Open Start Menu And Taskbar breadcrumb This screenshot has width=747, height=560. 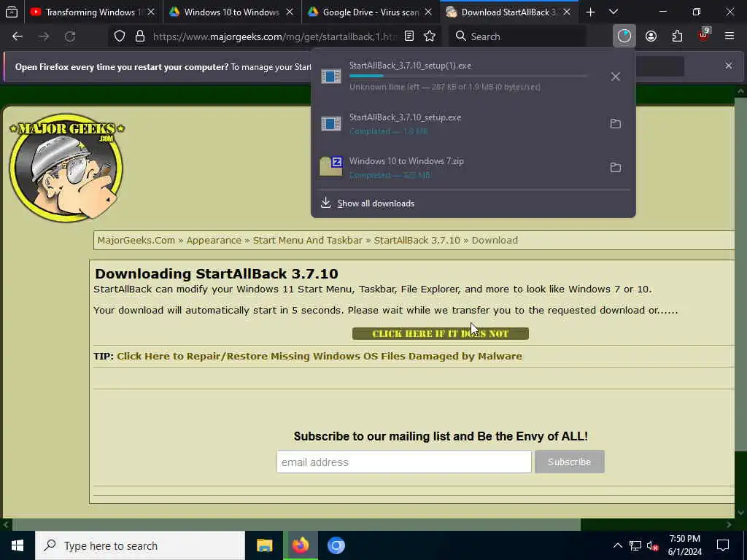tap(308, 241)
